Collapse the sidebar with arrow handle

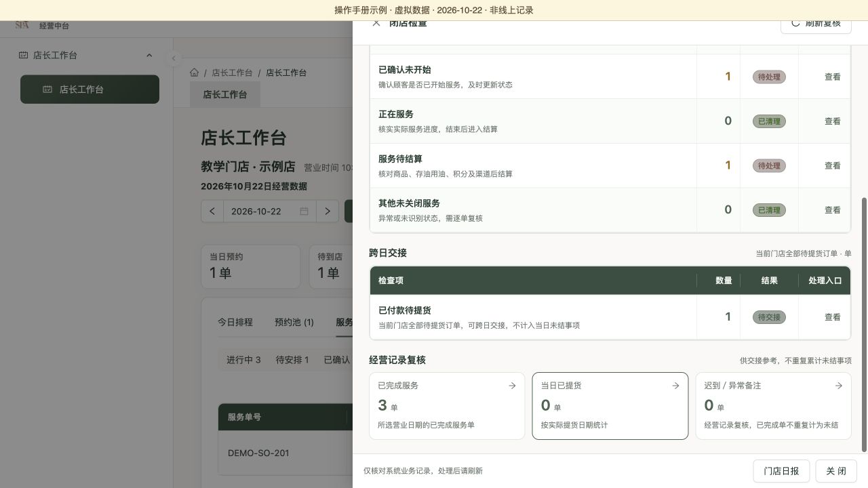[x=174, y=58]
